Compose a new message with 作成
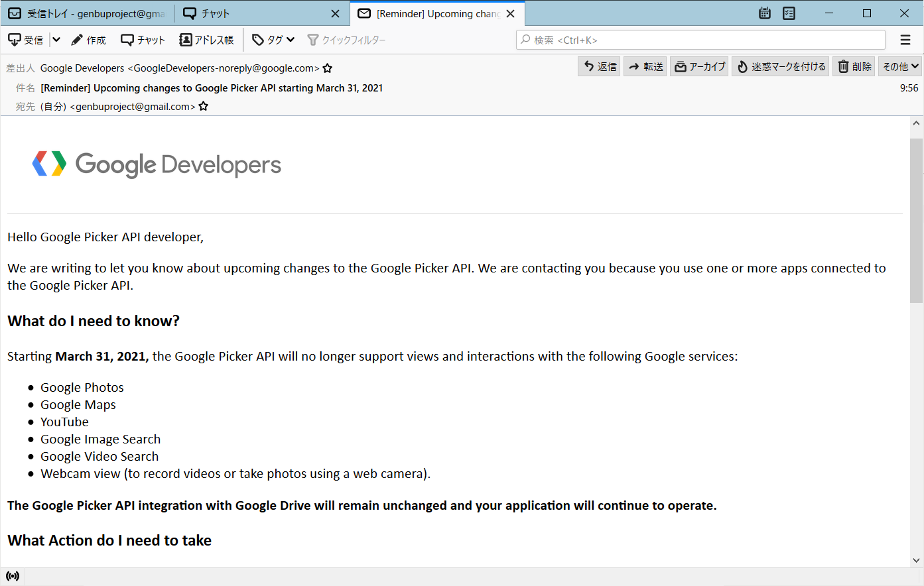Viewport: 924px width, 586px height. [x=89, y=40]
